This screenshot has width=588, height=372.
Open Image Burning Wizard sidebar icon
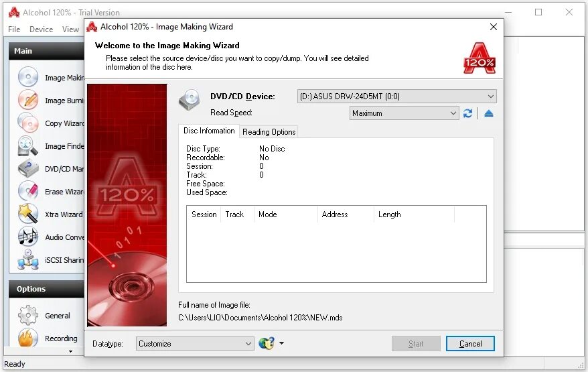click(x=28, y=100)
